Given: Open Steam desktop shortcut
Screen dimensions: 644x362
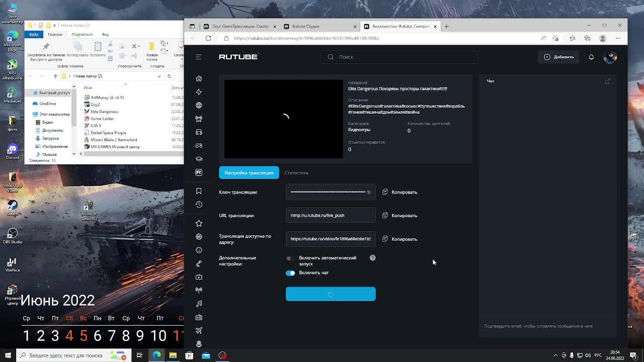Looking at the screenshot, I should (x=13, y=207).
